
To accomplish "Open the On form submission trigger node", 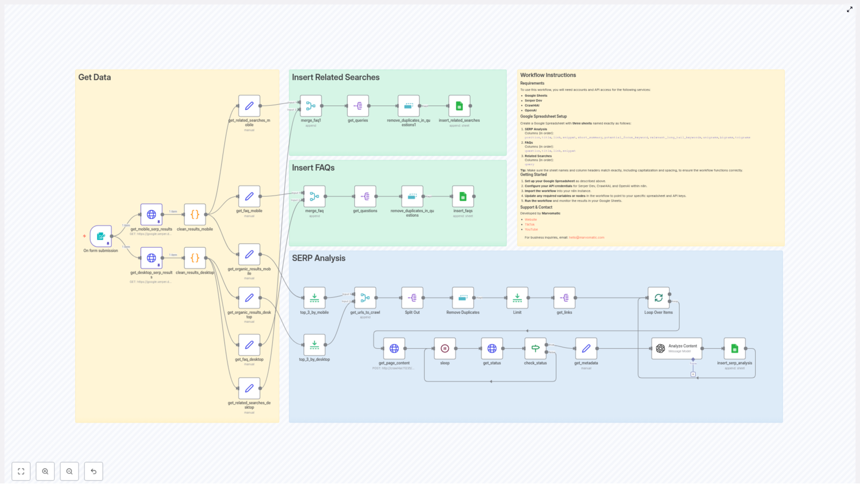I will coord(100,236).
